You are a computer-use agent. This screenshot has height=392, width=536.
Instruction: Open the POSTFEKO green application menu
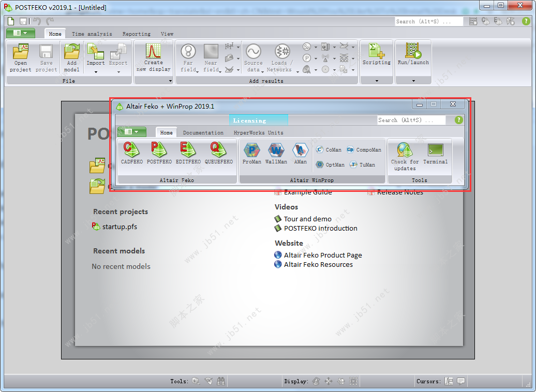pos(21,33)
